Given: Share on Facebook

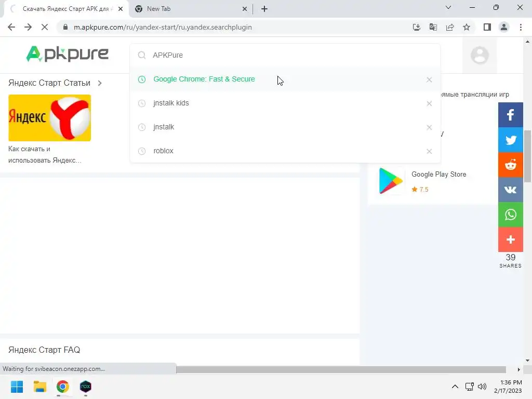Looking at the screenshot, I should (x=510, y=115).
